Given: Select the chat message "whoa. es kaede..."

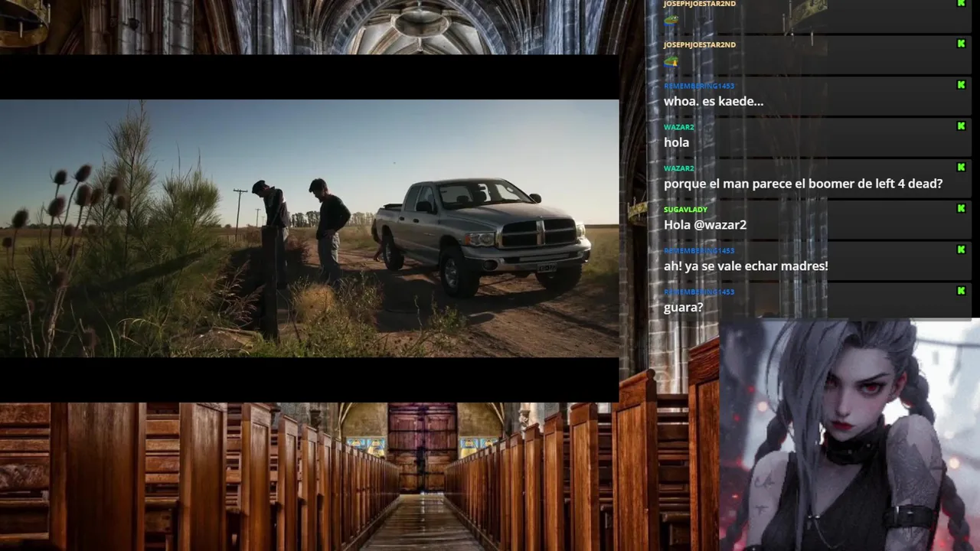Looking at the screenshot, I should (x=714, y=101).
